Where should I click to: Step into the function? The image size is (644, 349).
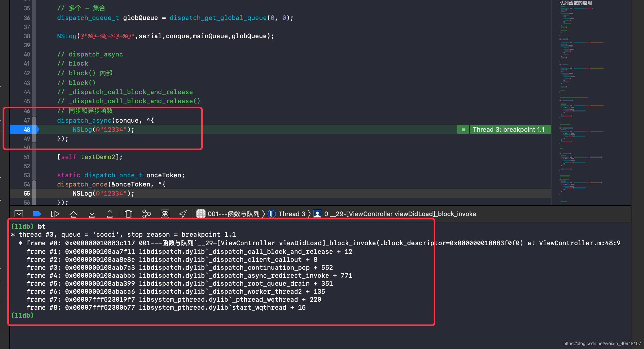click(92, 214)
